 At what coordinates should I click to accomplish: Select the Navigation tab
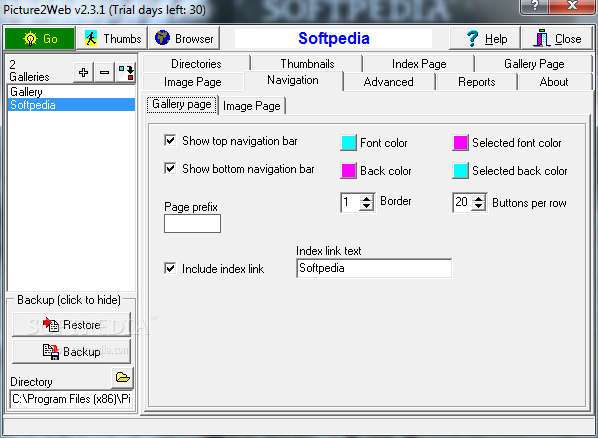(x=293, y=81)
